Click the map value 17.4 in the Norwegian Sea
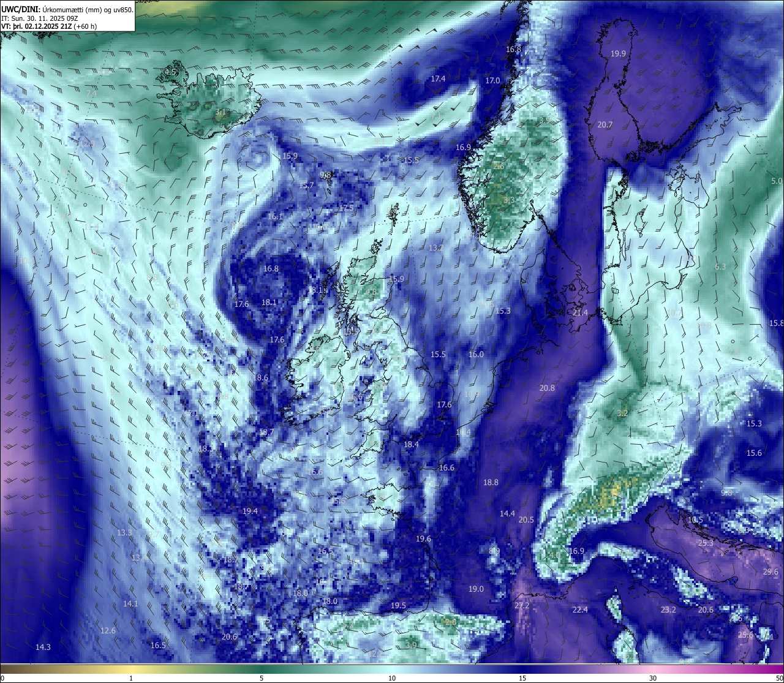This screenshot has height=683, width=784. coord(438,79)
